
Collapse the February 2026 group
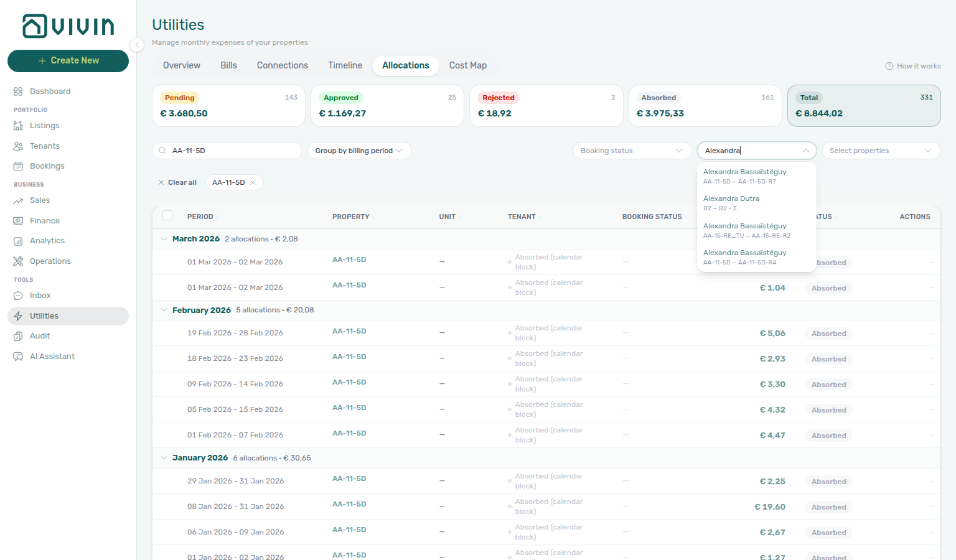tap(164, 310)
